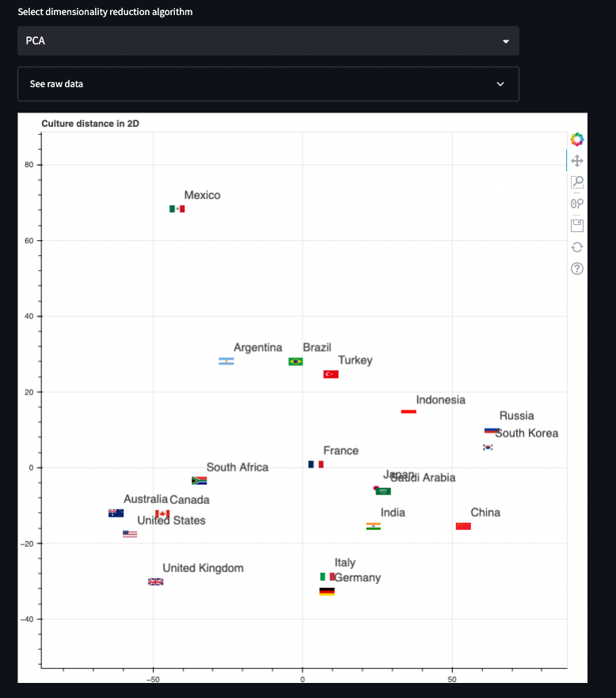Open the dimensionality reduction algorithm dropdown
616x698 pixels.
tap(268, 40)
